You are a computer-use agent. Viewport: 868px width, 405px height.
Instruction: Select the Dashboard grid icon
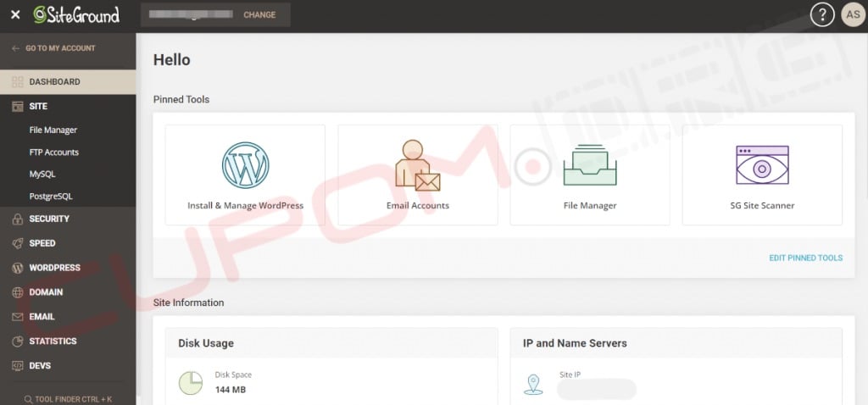(18, 82)
